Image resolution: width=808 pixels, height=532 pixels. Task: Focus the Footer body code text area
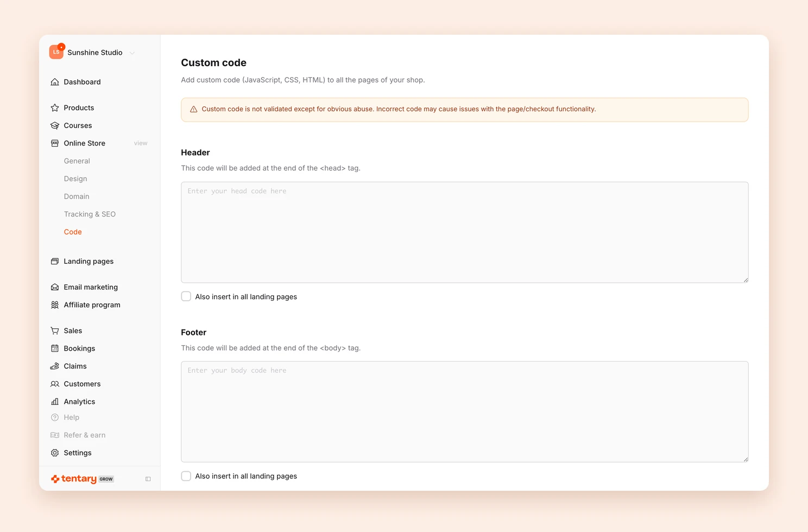click(x=465, y=412)
